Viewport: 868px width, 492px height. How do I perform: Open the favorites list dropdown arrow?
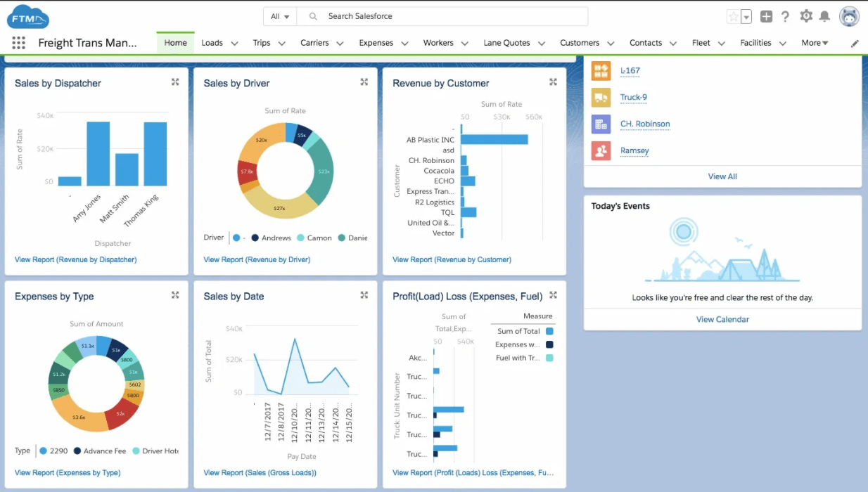pyautogui.click(x=746, y=17)
